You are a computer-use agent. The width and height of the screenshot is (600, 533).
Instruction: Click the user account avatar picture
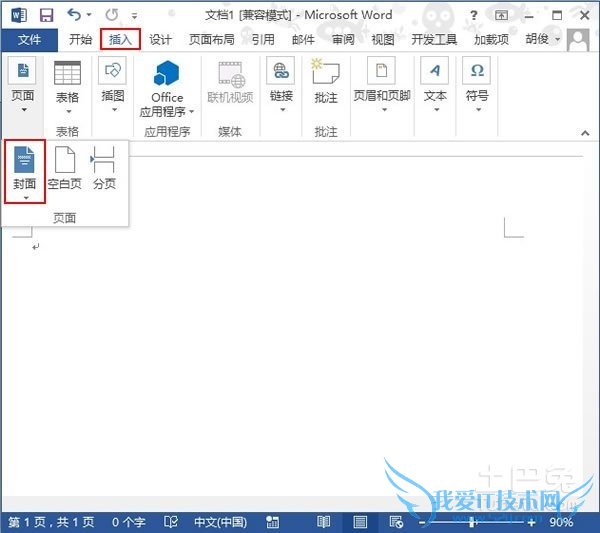578,40
